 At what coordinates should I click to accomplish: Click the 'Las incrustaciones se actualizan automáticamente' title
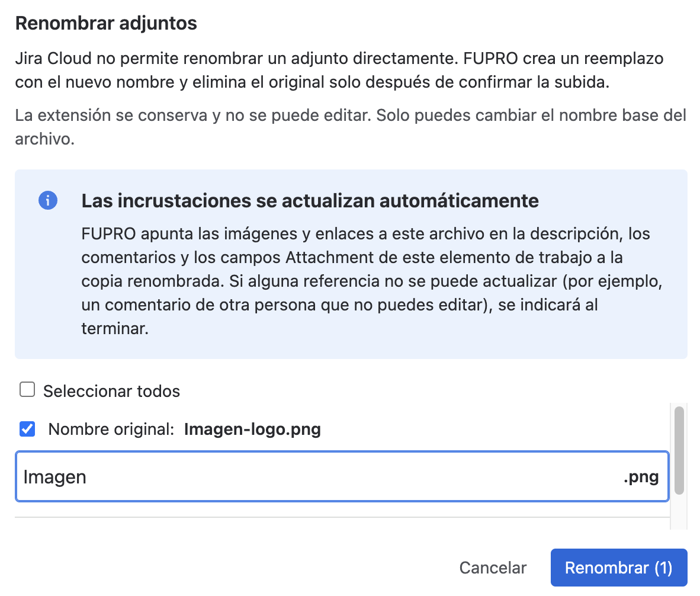(310, 201)
